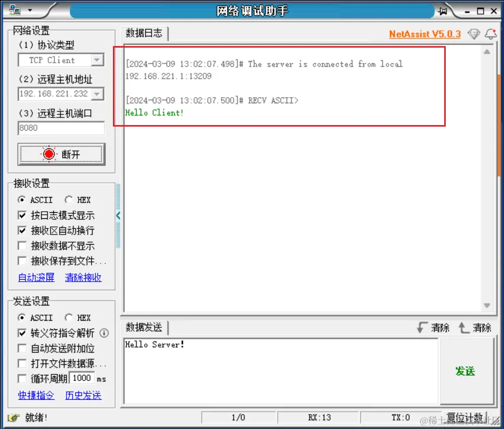Click the green 发送 send button
This screenshot has width=504, height=429.
[x=466, y=371]
